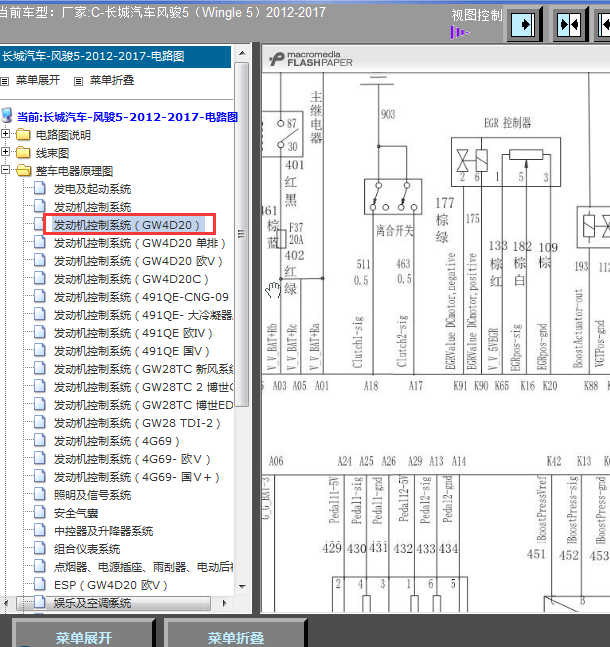Click 当前:长城汽车-风骏5 root tree link
The height and width of the screenshot is (647, 610).
pyautogui.click(x=127, y=117)
